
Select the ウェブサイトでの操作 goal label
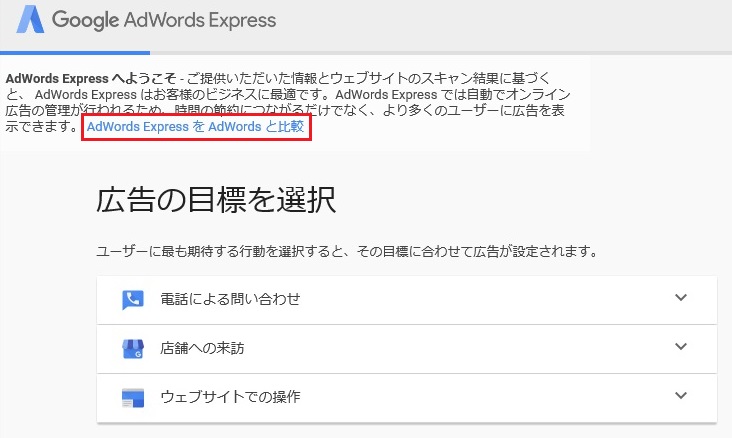pos(230,397)
